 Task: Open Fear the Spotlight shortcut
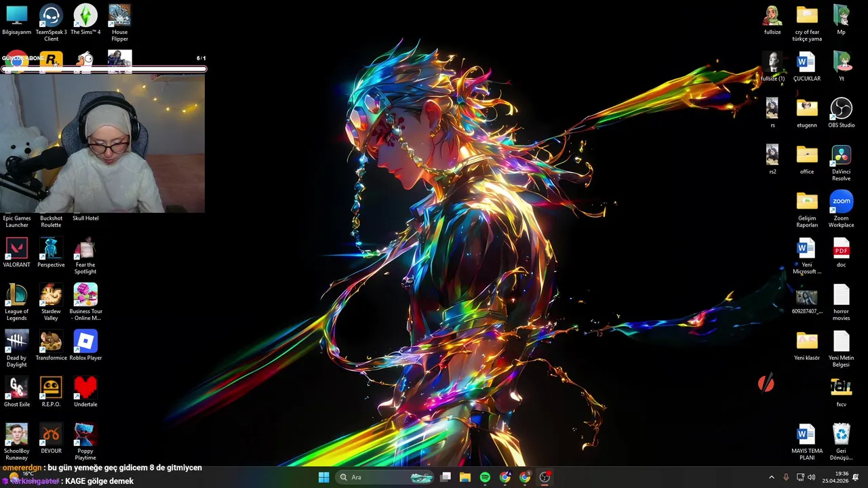coord(85,256)
